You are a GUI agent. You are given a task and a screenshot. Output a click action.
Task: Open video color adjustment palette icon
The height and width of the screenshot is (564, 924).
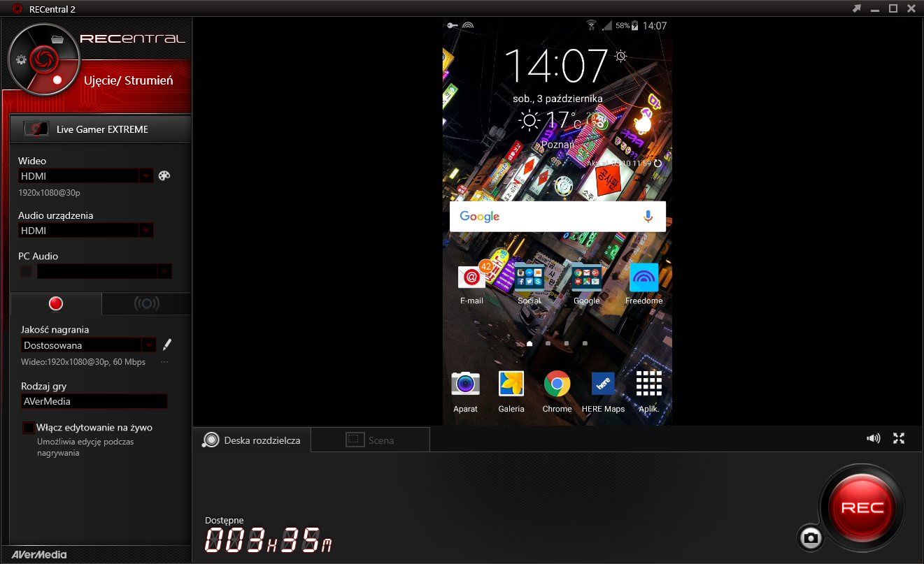coord(164,176)
